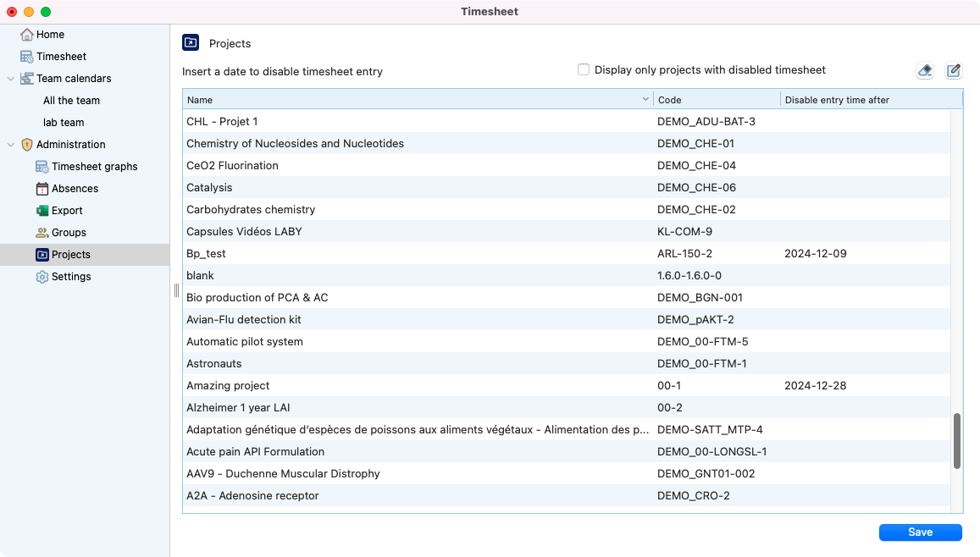Click the eraser clear-date icon
Image resolution: width=980 pixels, height=557 pixels.
click(925, 70)
